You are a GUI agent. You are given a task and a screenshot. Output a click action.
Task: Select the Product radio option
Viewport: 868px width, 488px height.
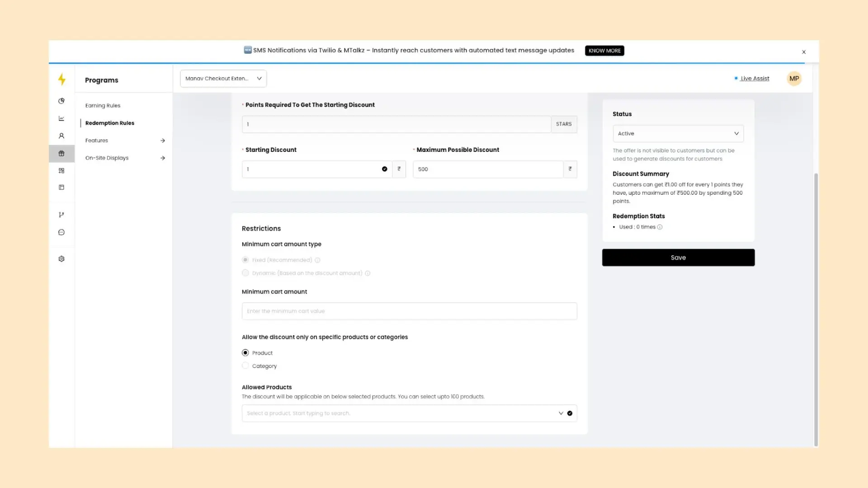(x=245, y=353)
